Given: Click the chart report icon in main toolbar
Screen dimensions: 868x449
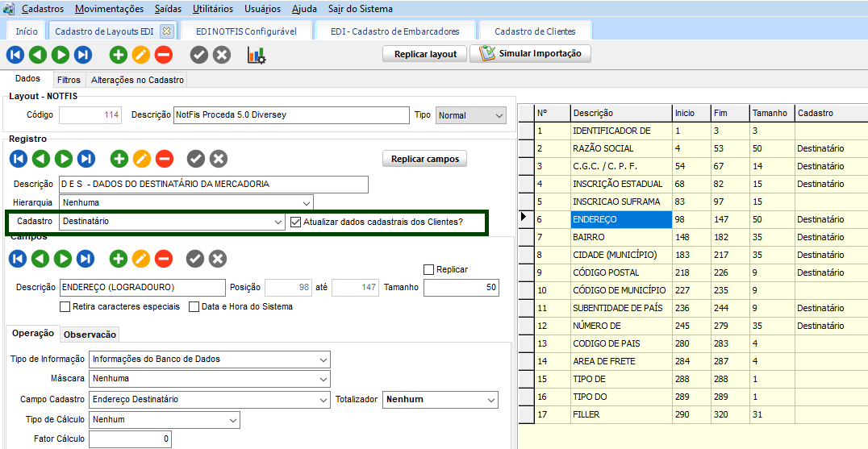Looking at the screenshot, I should click(257, 56).
